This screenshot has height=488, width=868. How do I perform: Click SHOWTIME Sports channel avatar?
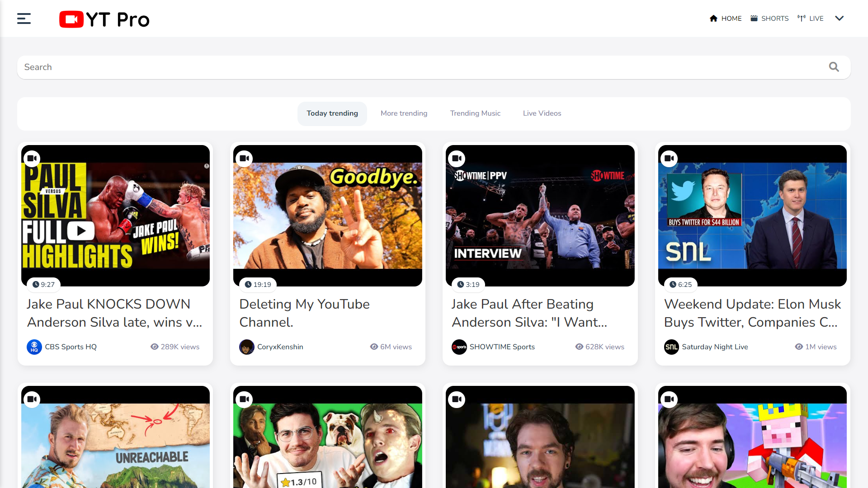pos(459,347)
